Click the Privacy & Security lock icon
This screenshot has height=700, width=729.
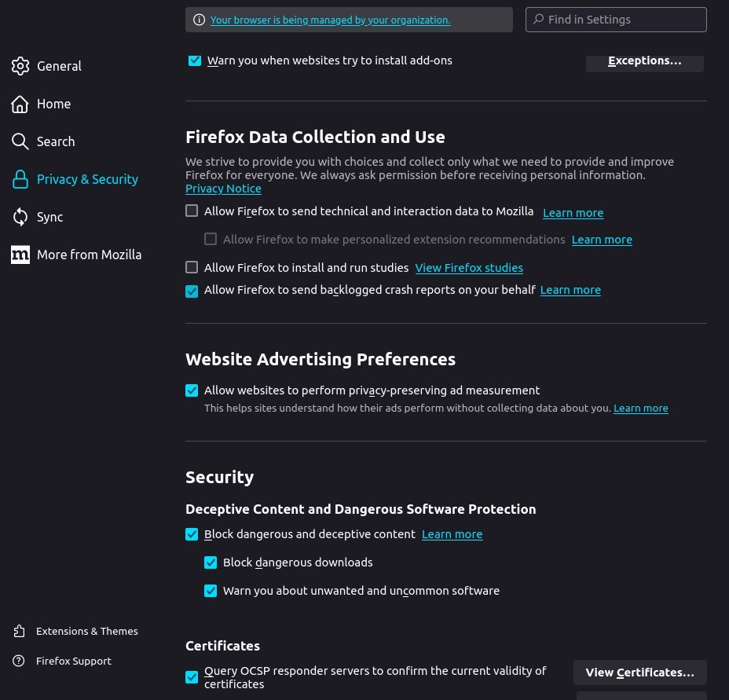point(20,179)
